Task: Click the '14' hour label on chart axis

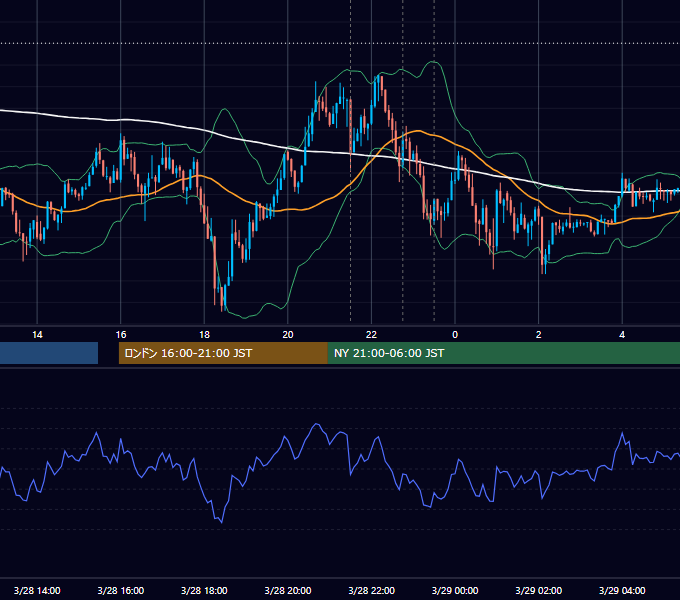Action: 37,335
